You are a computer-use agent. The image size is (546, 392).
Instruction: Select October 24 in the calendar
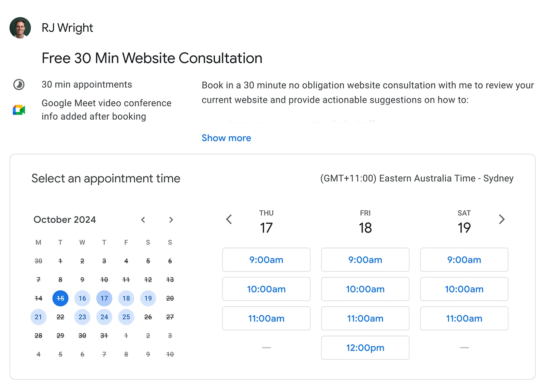point(104,317)
